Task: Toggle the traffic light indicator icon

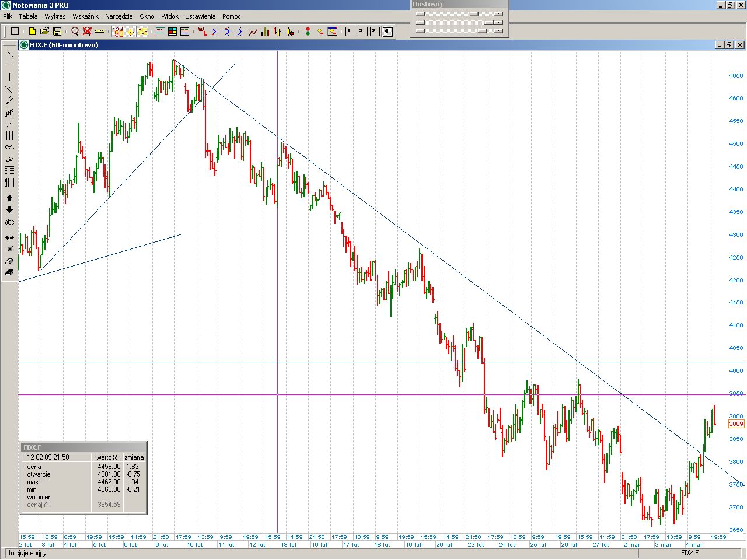Action: [308, 32]
